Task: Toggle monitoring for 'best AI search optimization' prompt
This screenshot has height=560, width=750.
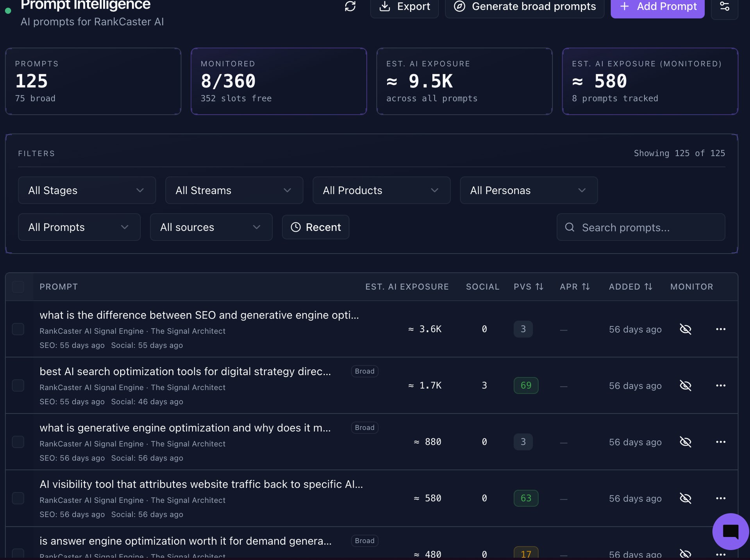Action: pyautogui.click(x=686, y=385)
